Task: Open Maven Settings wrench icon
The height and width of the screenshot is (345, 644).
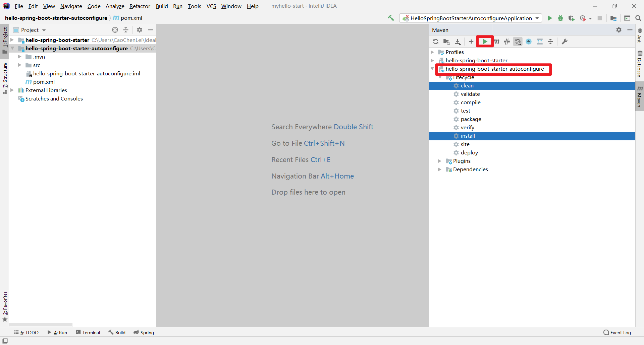Action: click(565, 42)
